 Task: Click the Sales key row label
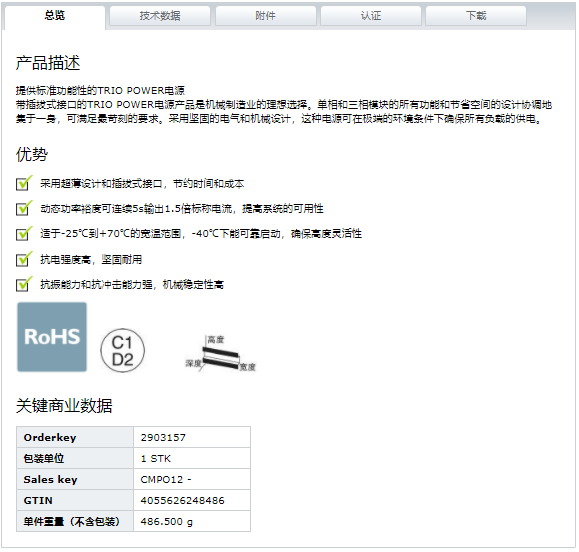click(x=50, y=480)
